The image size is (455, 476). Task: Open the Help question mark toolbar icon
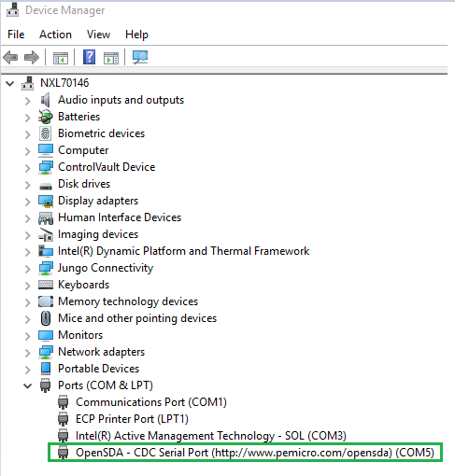(89, 57)
